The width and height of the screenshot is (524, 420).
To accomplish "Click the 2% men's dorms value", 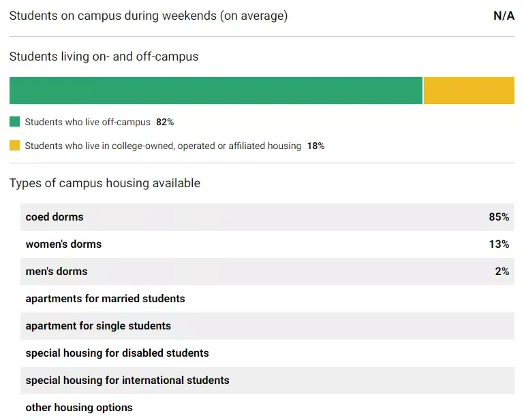I will [x=502, y=272].
